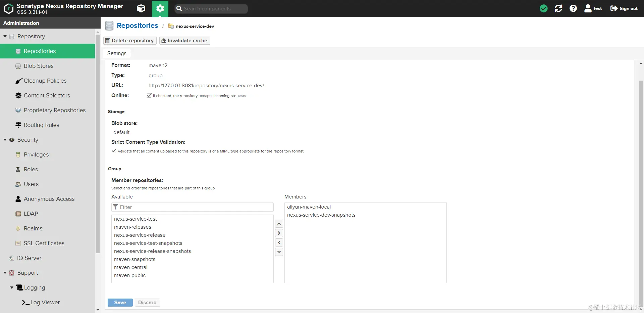Click the Invalidate cache button
Image resolution: width=644 pixels, height=313 pixels.
point(184,41)
